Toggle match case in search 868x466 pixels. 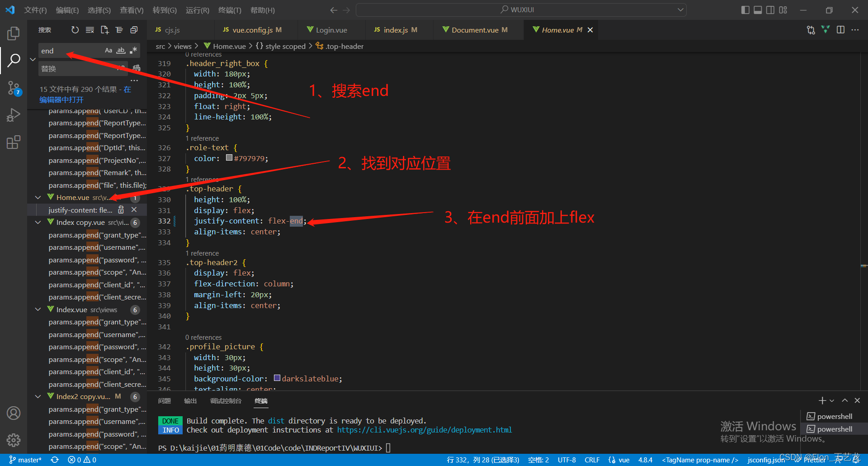[108, 50]
